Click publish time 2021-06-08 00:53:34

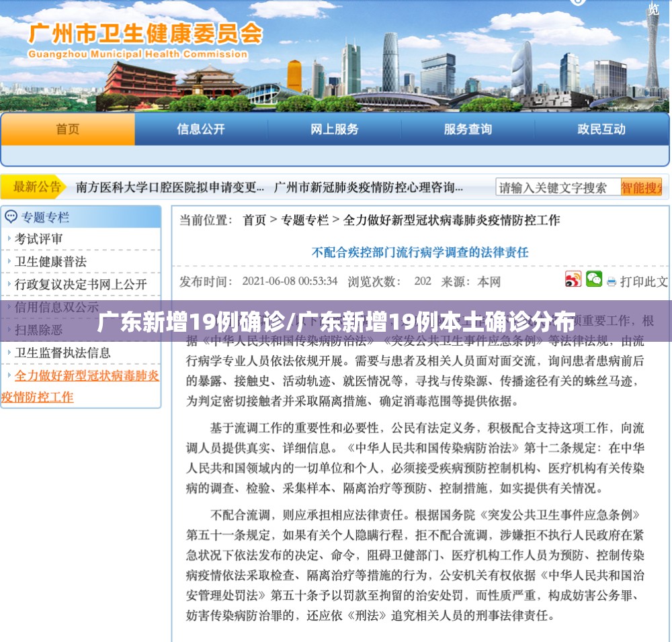pos(290,281)
